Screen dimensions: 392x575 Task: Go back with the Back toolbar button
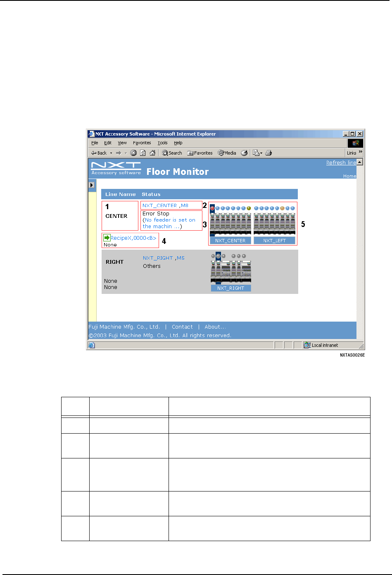coord(99,153)
